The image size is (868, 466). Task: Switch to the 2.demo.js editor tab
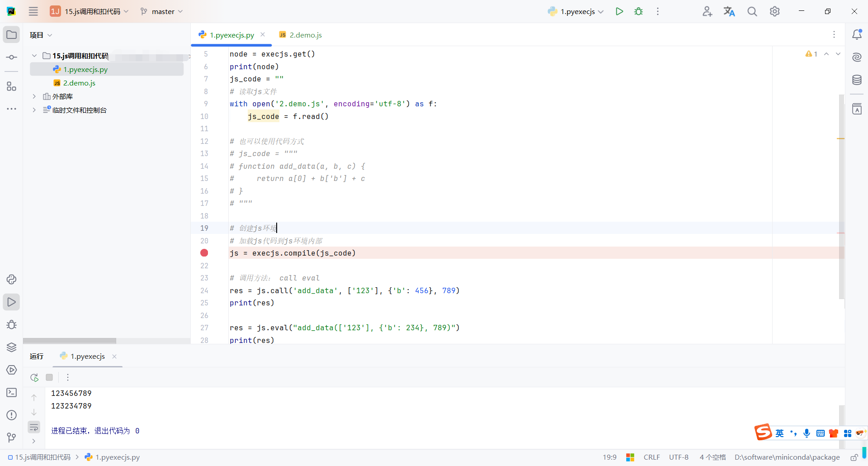(301, 35)
